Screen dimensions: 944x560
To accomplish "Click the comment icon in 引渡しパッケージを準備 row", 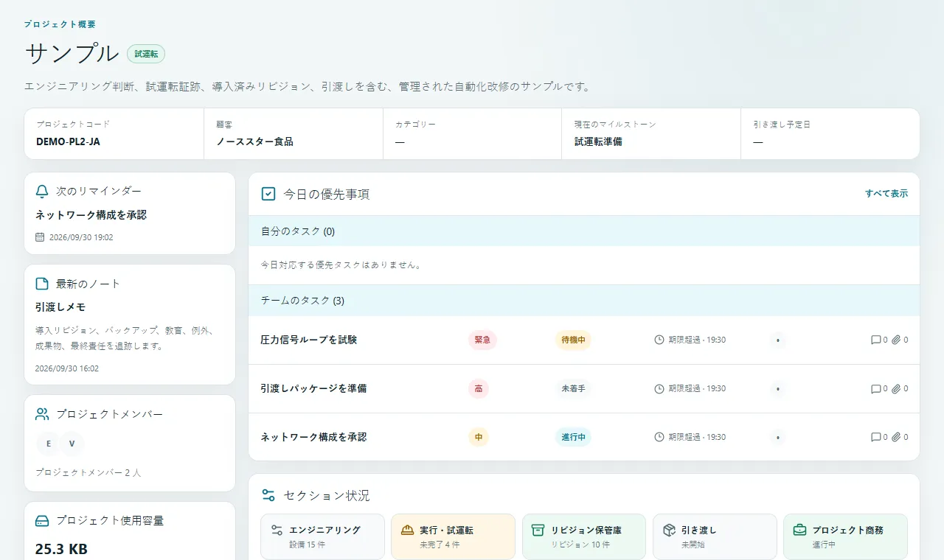I will click(876, 388).
